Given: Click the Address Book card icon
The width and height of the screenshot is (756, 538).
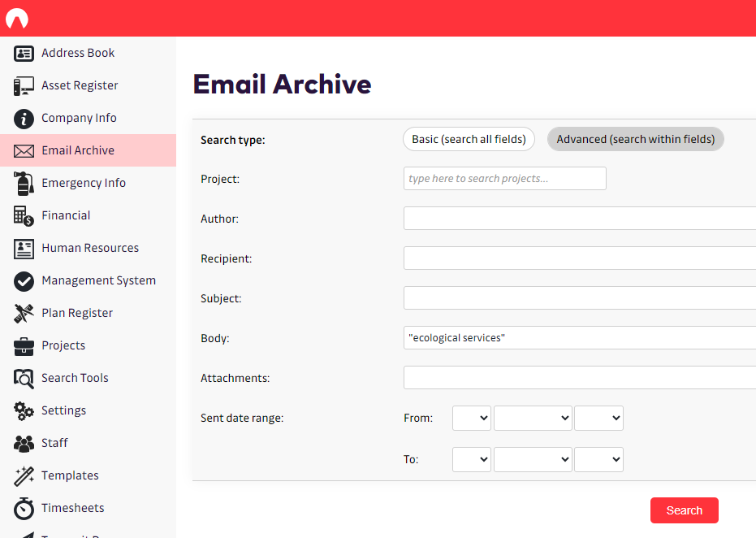Looking at the screenshot, I should (24, 53).
